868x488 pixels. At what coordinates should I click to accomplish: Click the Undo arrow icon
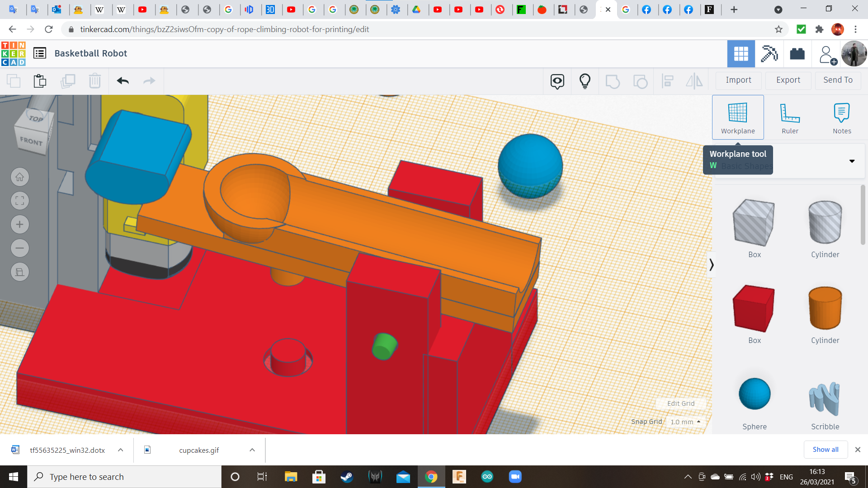pos(123,81)
